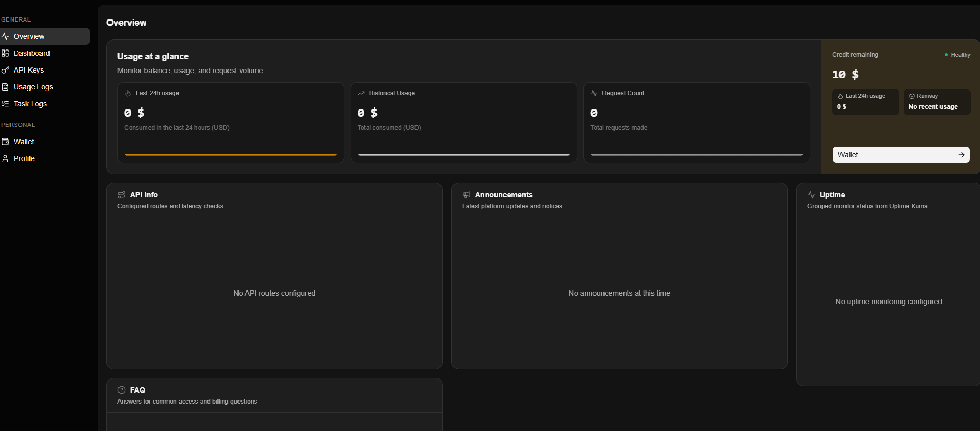
Task: Open Wallet from the credit card
Action: [901, 155]
